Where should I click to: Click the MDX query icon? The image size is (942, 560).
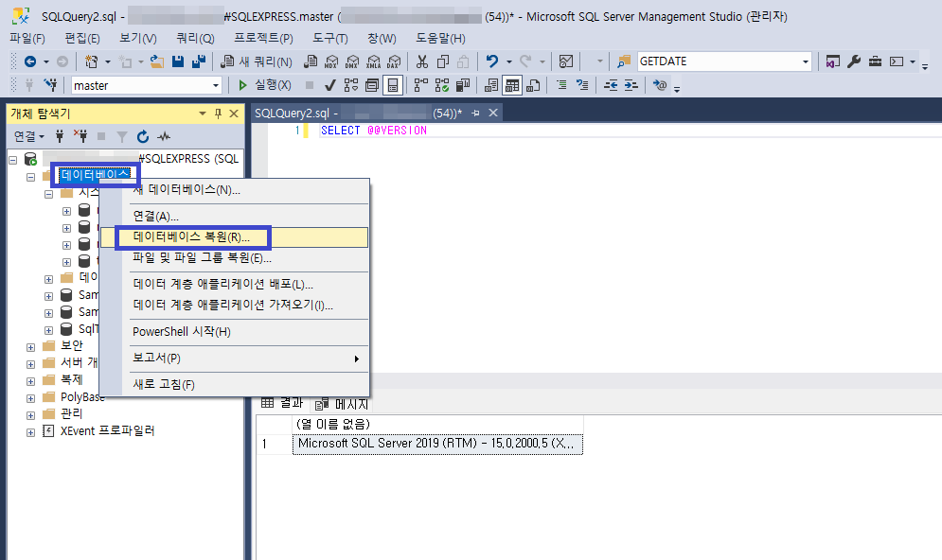(331, 61)
